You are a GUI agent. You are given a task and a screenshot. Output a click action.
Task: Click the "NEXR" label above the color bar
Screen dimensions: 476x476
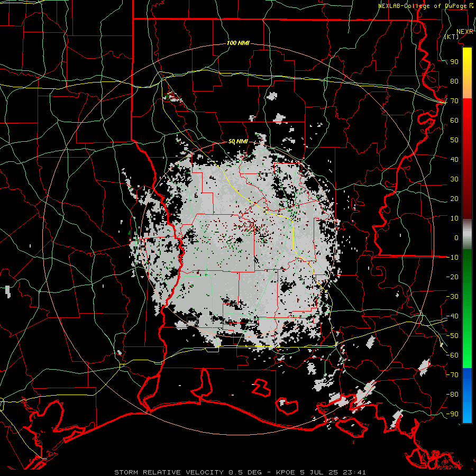click(x=464, y=32)
